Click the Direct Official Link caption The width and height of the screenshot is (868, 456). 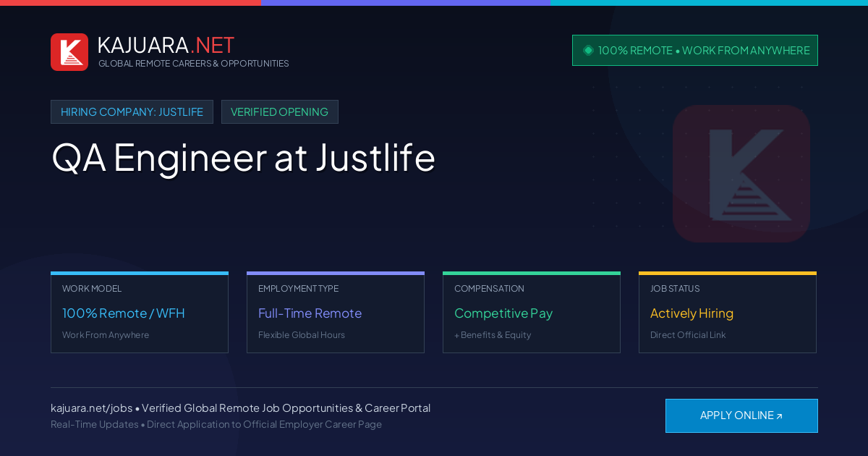coord(688,335)
